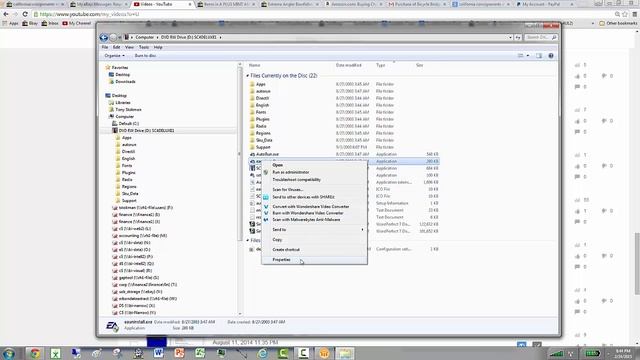Select the Apps folder in the file list
The image size is (640, 360).
[x=260, y=84]
